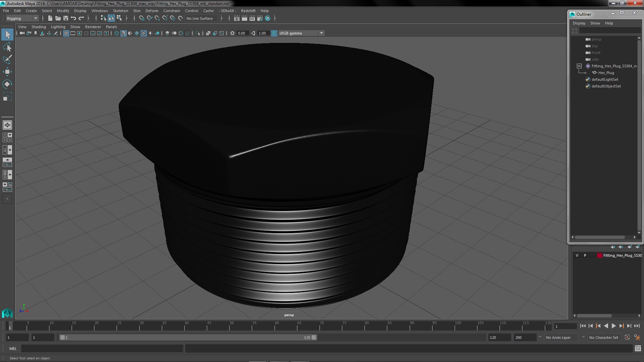The image size is (644, 362).
Task: Click Snap to grids magnet icon
Action: tap(142, 18)
